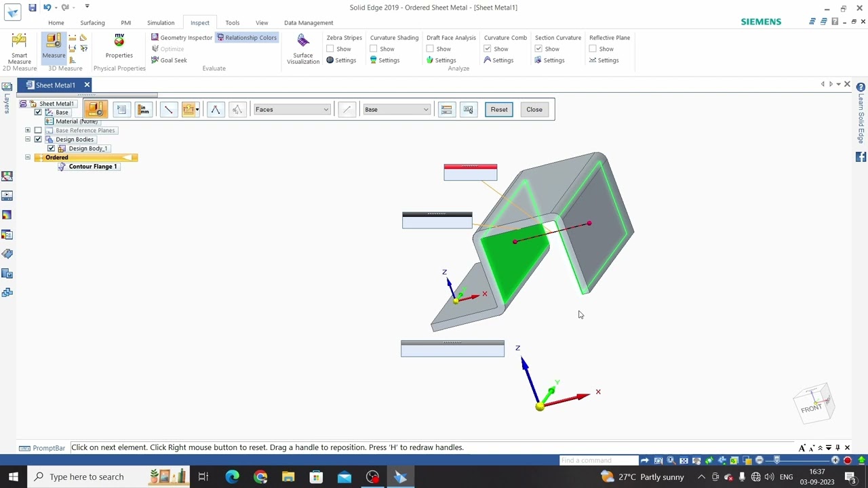Open Section Curvature Settings
This screenshot has height=488, width=868.
549,60
